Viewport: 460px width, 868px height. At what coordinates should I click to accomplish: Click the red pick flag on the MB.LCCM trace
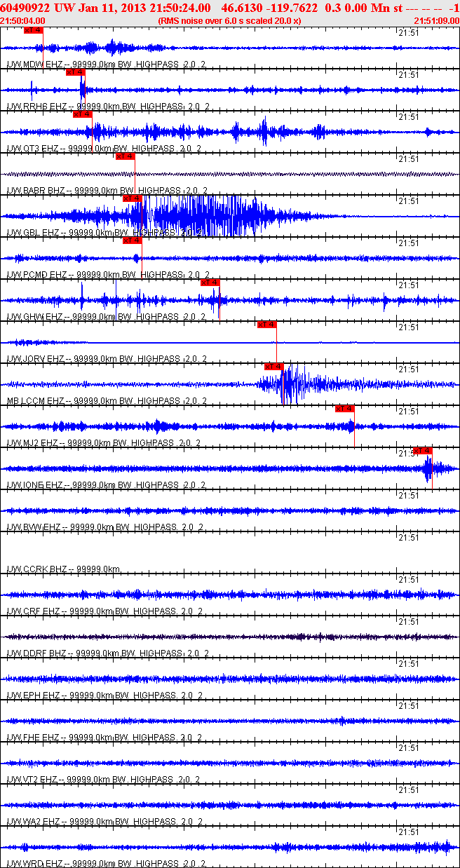(x=273, y=367)
